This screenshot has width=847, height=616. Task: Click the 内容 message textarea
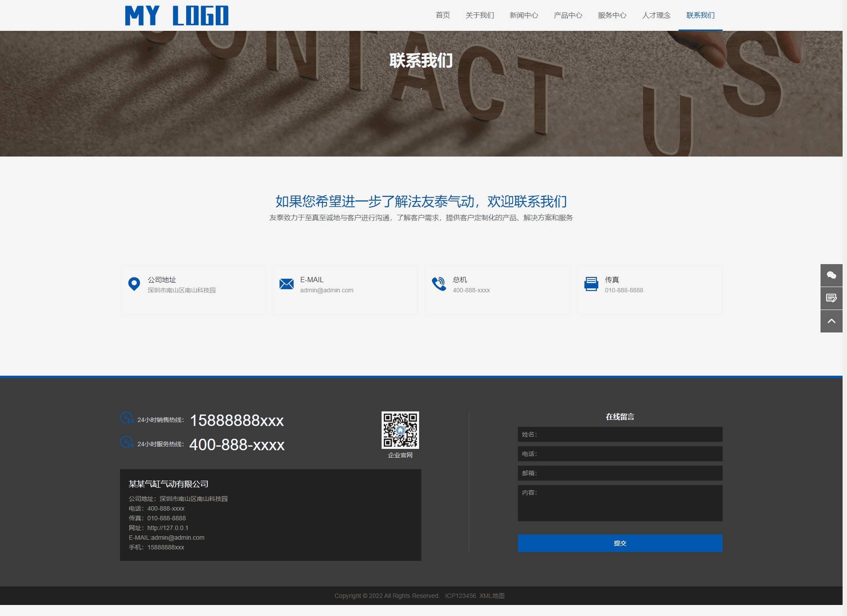620,503
